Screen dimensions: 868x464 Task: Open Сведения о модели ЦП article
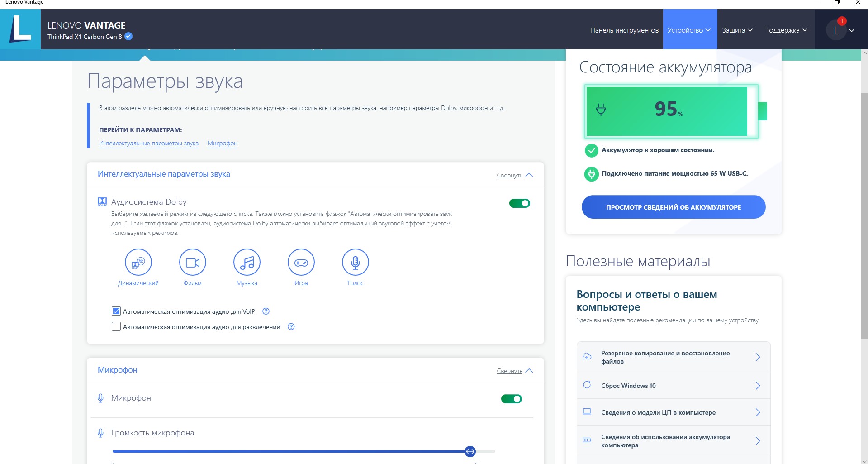click(x=674, y=412)
